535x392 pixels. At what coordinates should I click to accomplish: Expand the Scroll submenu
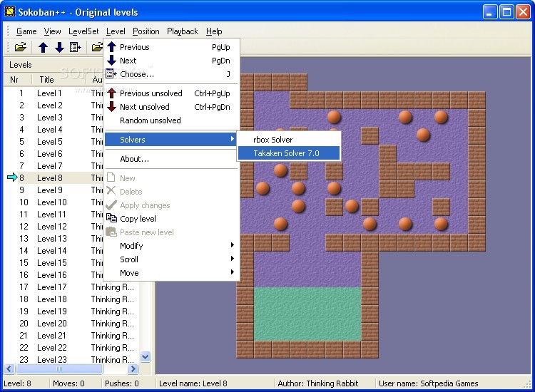(x=172, y=259)
